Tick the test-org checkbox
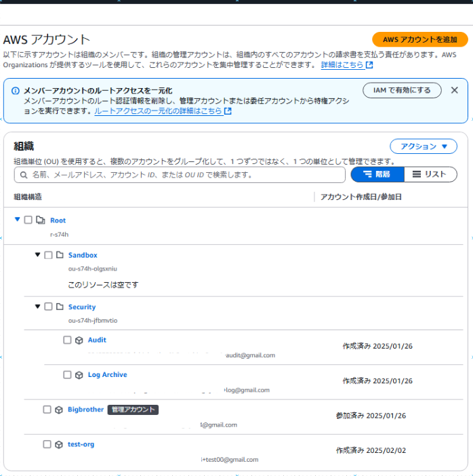Screen dimensions: 473x476 coord(47,444)
